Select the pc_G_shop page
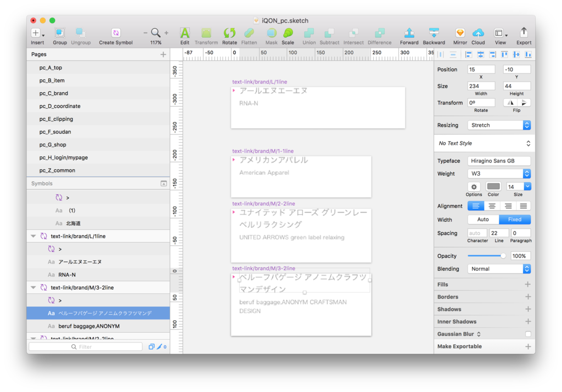This screenshot has width=562, height=392. click(98, 144)
